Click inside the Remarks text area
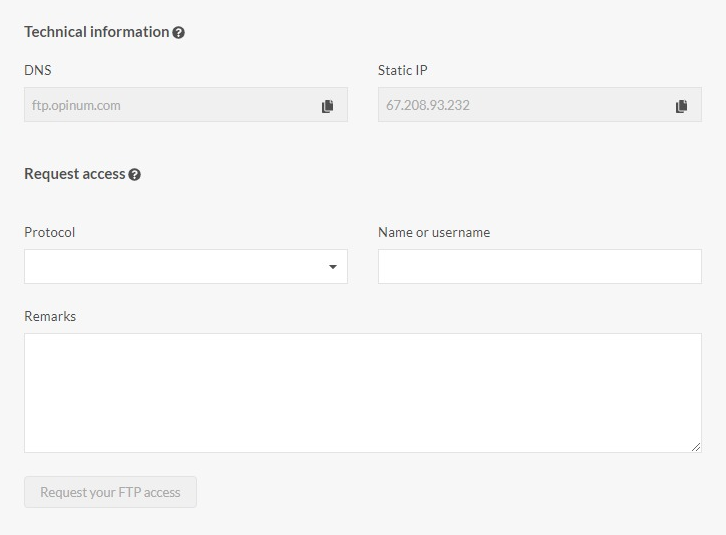This screenshot has width=726, height=535. [x=362, y=392]
